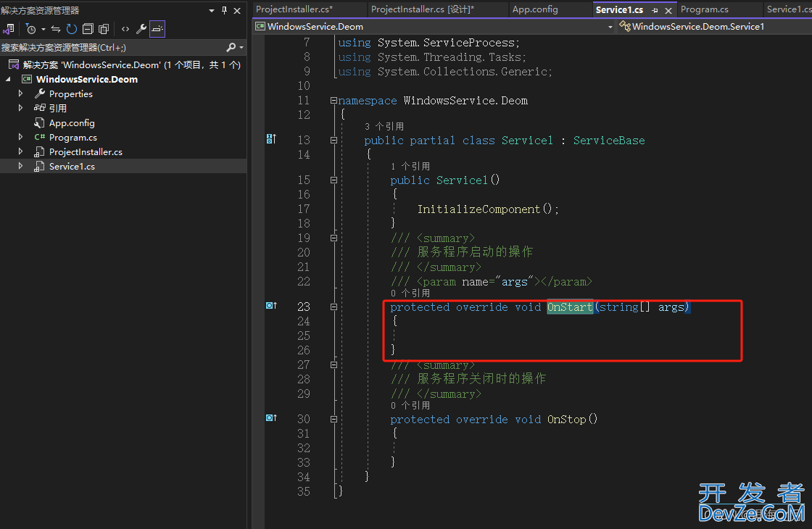This screenshot has height=529, width=812.
Task: Click InitializeComponent call on line 17
Action: [479, 209]
